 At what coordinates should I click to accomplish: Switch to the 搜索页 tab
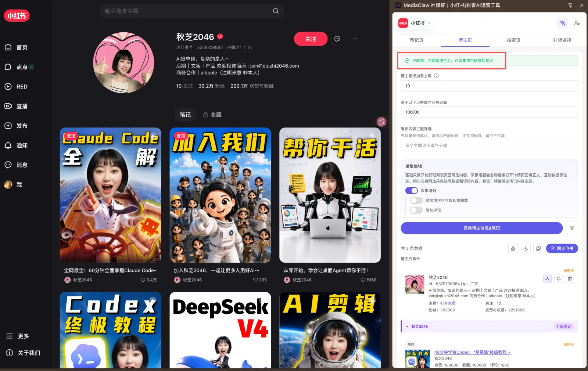coord(513,40)
